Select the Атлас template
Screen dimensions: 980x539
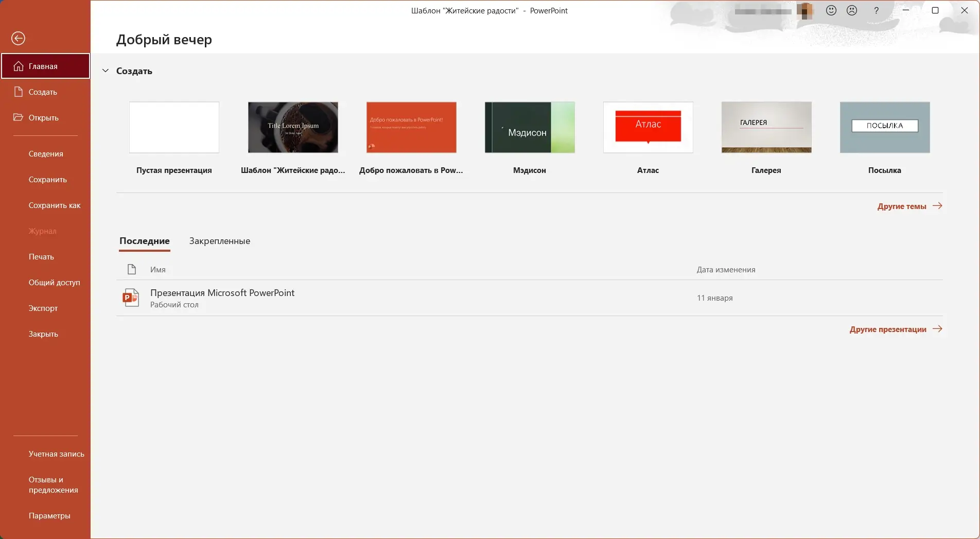(647, 127)
